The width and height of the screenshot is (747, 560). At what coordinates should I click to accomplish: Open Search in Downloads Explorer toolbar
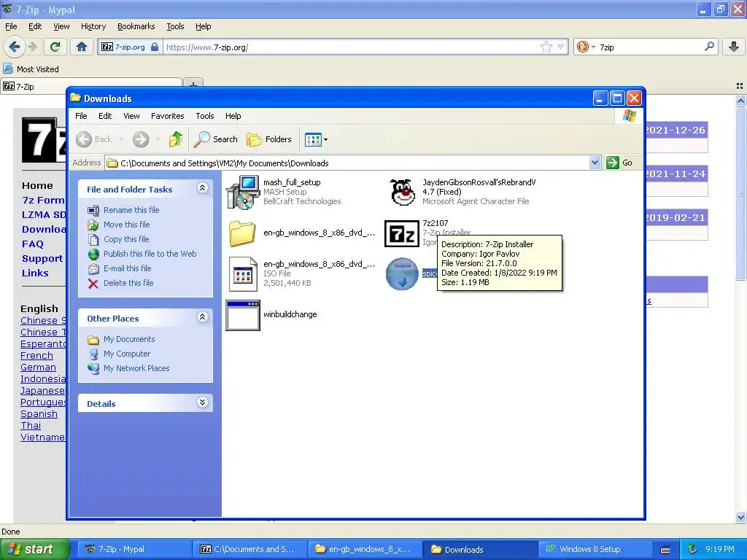coord(216,139)
